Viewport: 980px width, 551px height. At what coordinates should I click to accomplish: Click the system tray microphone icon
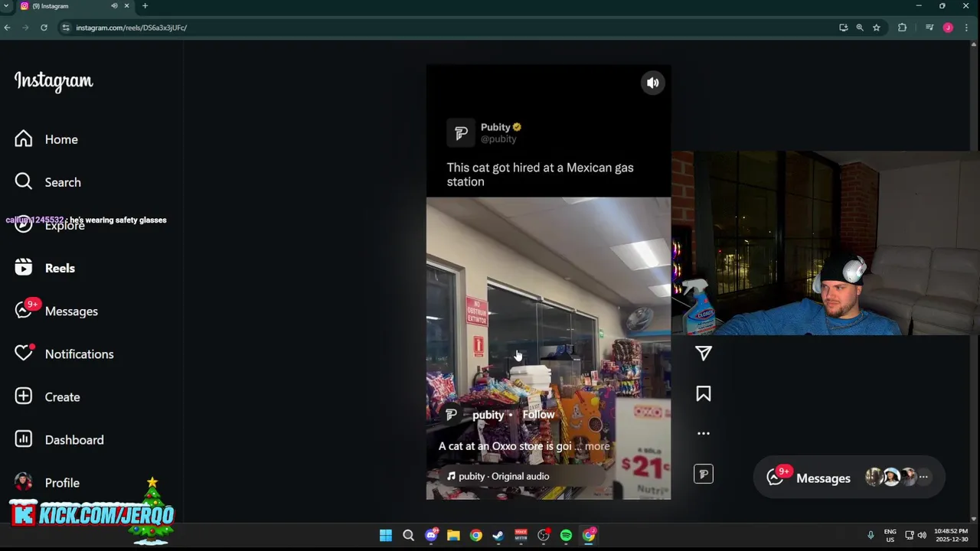pyautogui.click(x=871, y=535)
